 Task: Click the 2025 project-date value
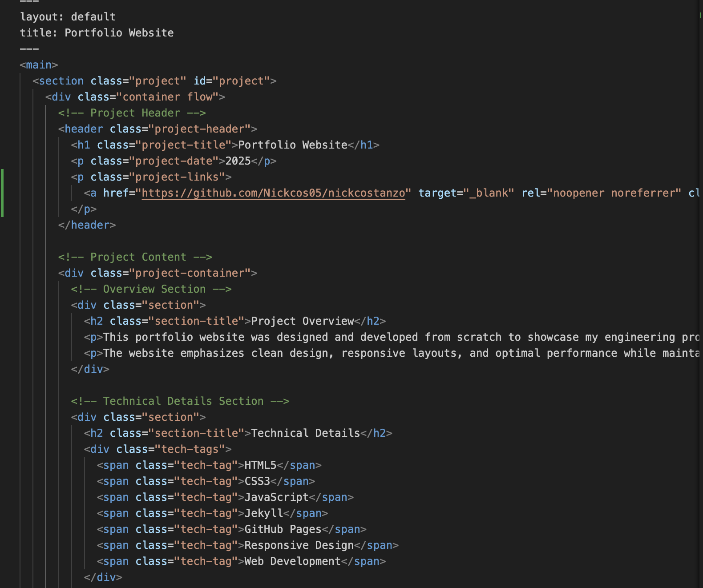238,161
